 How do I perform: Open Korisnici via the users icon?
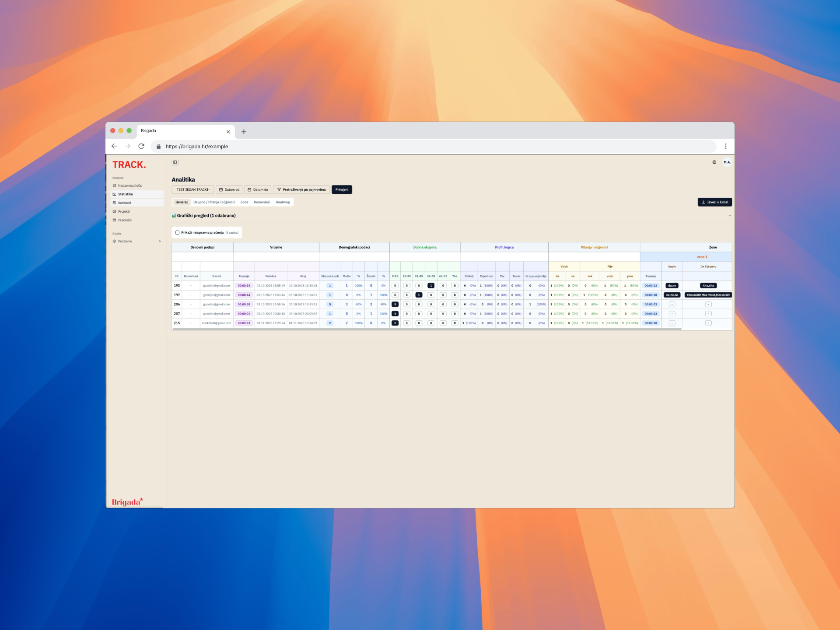coord(115,203)
